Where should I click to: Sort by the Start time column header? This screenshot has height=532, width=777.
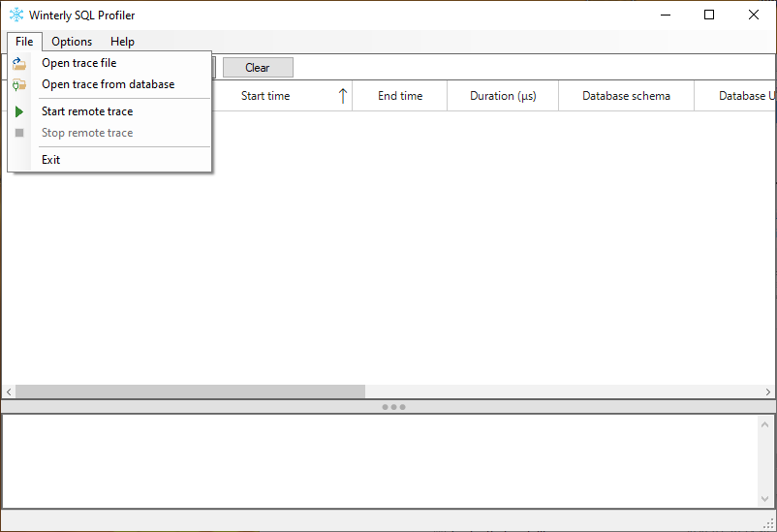[x=282, y=96]
